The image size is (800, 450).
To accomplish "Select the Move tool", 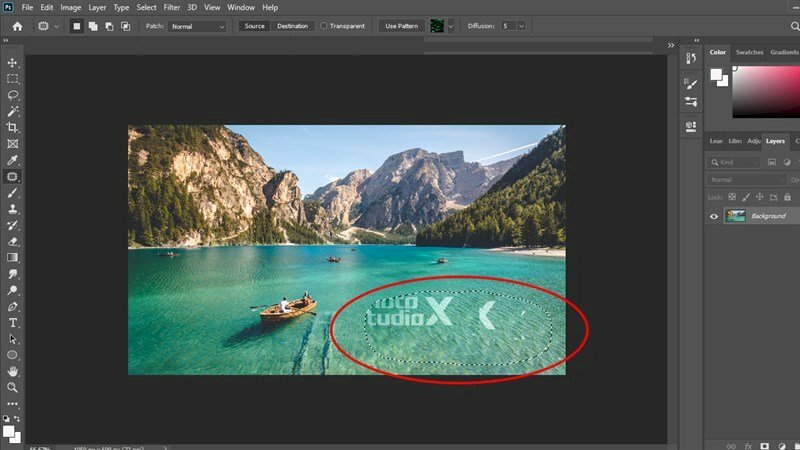I will click(x=13, y=62).
